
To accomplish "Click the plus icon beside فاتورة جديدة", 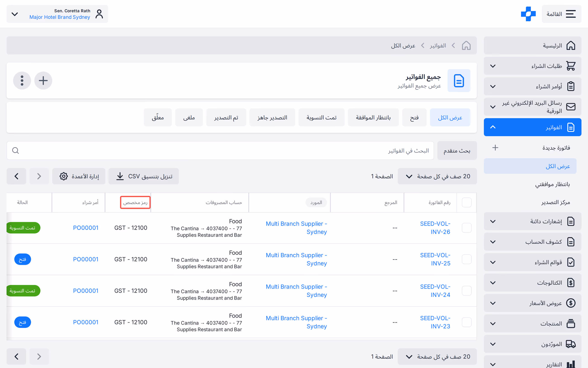I will tap(495, 148).
